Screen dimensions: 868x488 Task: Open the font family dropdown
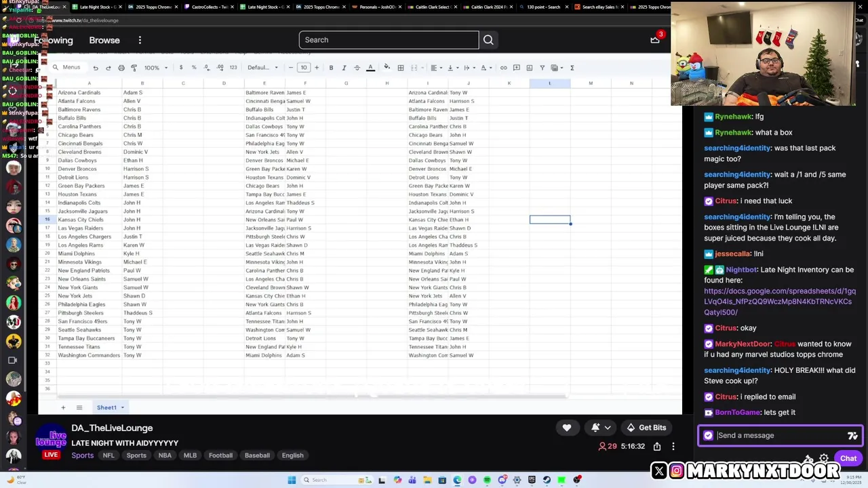point(262,68)
